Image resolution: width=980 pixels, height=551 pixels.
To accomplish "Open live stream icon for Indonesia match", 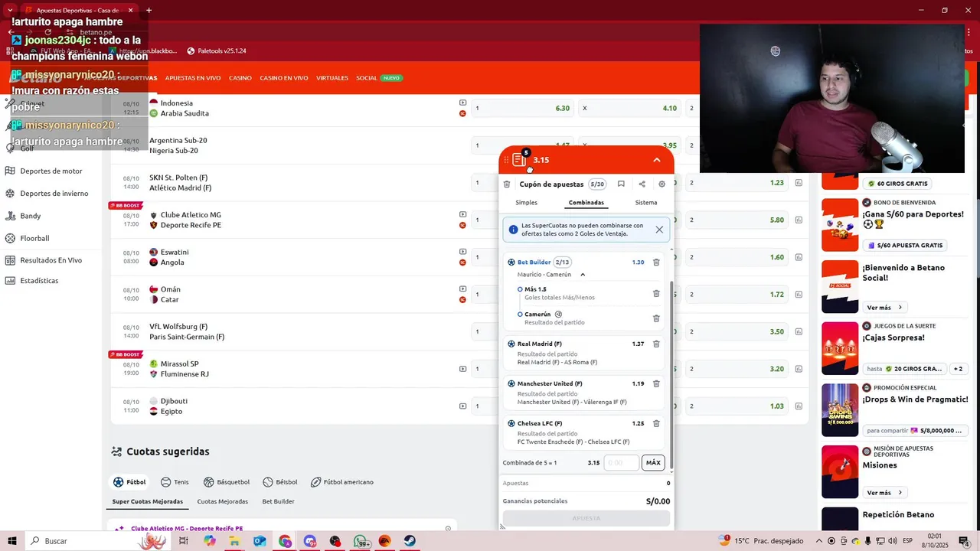I will click(462, 103).
